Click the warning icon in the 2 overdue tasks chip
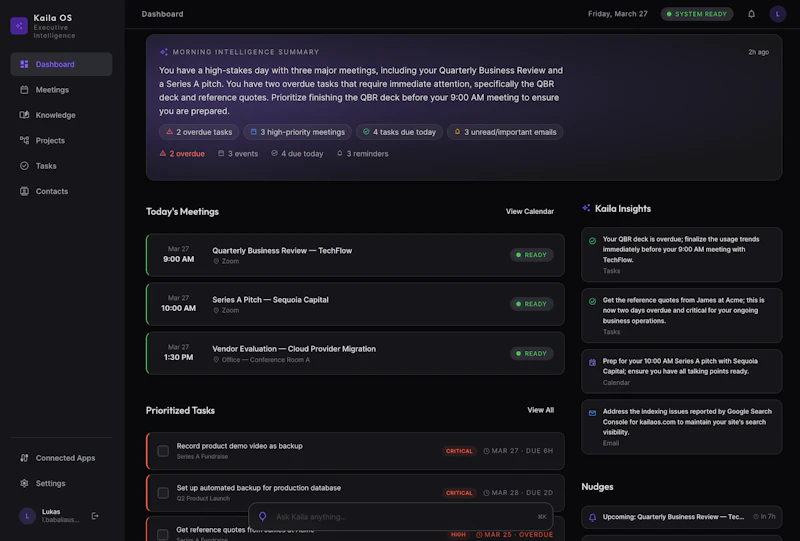The height and width of the screenshot is (541, 800). click(169, 132)
